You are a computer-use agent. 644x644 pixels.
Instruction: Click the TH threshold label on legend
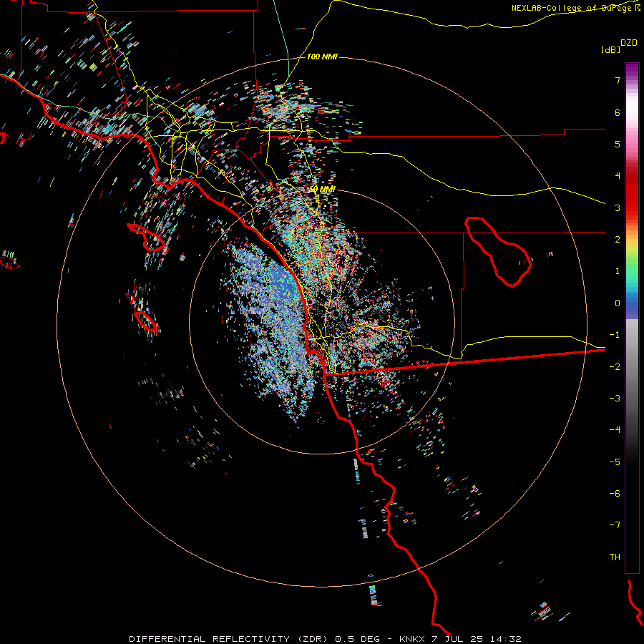pos(615,557)
